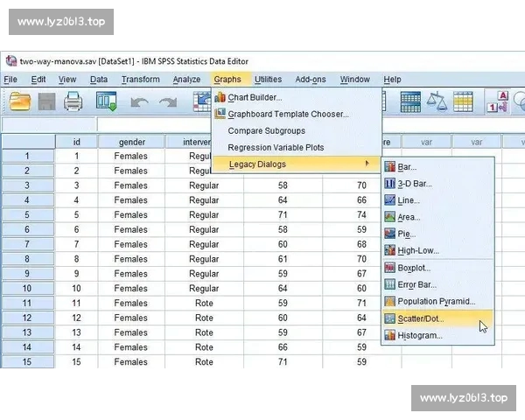Select Graphboard Template Chooser menu entry
Viewport: 525px width, 420px height.
coord(288,114)
